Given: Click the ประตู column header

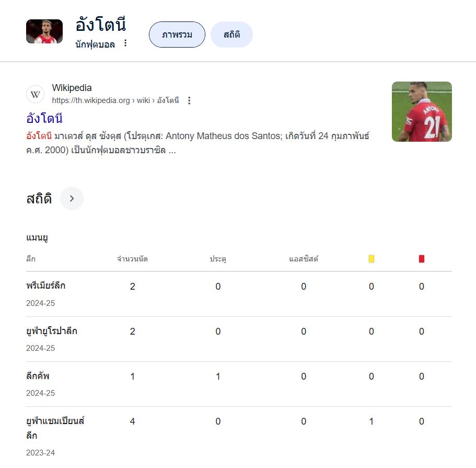Looking at the screenshot, I should (x=218, y=259).
